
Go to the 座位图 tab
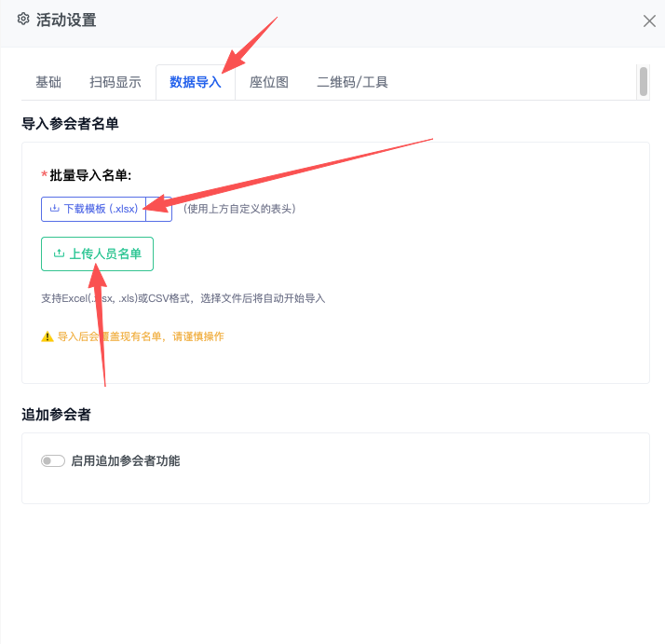click(269, 82)
